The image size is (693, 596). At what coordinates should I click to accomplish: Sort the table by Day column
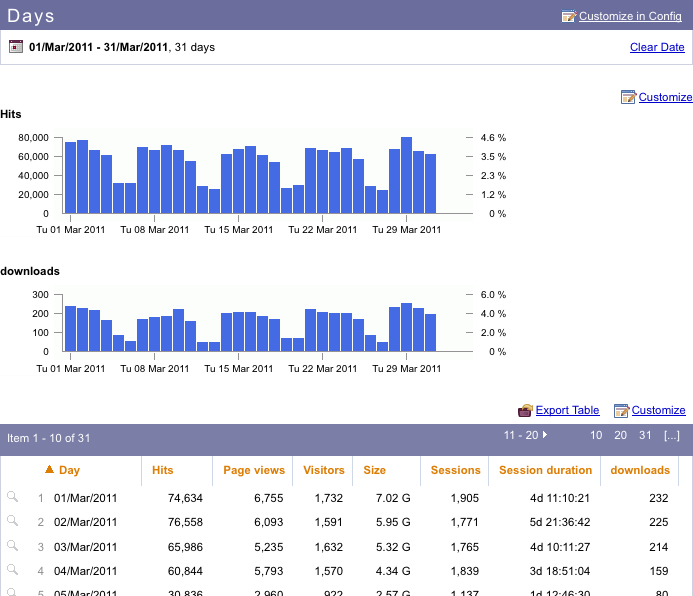pyautogui.click(x=69, y=470)
